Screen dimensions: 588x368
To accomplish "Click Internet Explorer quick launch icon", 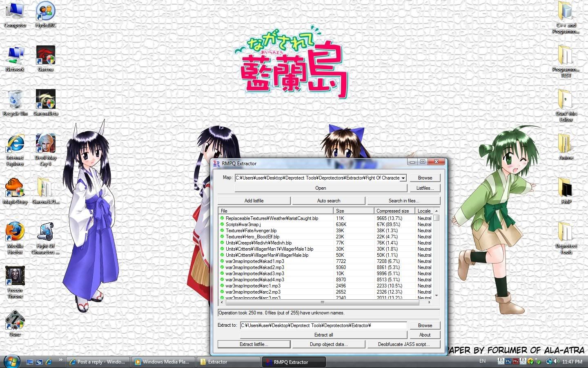I will tap(49, 362).
